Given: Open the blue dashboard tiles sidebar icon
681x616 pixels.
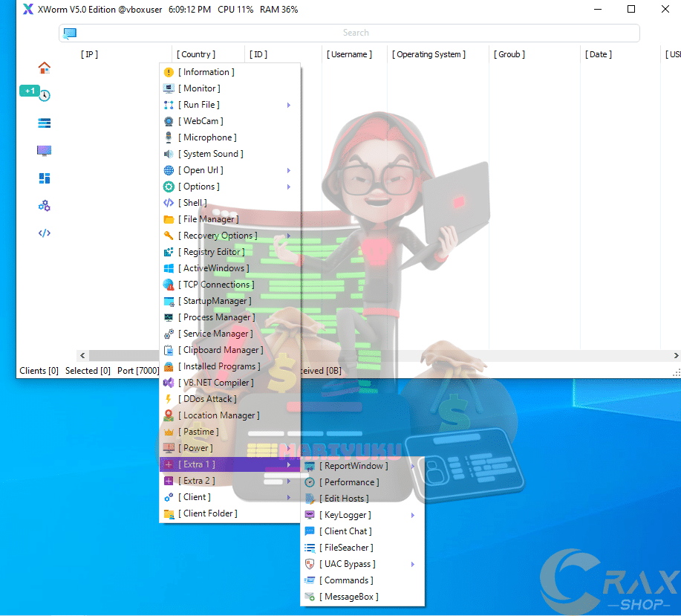Looking at the screenshot, I should 45,178.
